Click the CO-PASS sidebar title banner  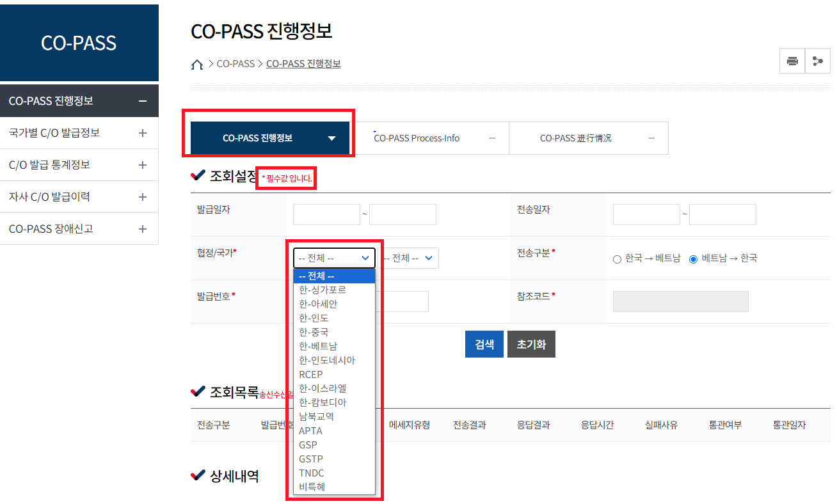79,43
